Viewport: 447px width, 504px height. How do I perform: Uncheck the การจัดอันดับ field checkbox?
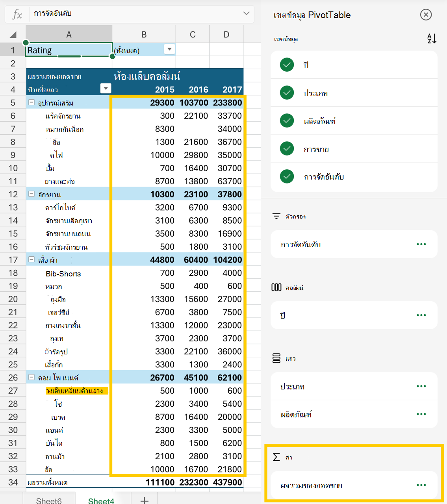coord(287,176)
